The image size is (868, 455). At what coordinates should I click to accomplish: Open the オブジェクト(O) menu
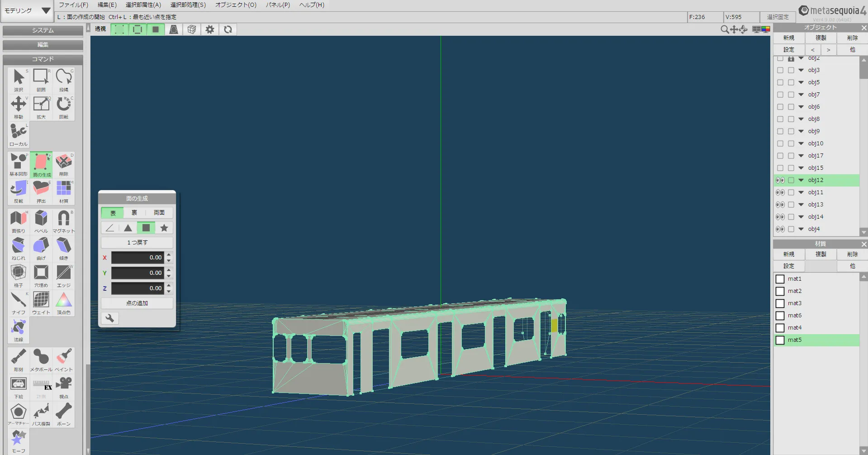click(236, 5)
